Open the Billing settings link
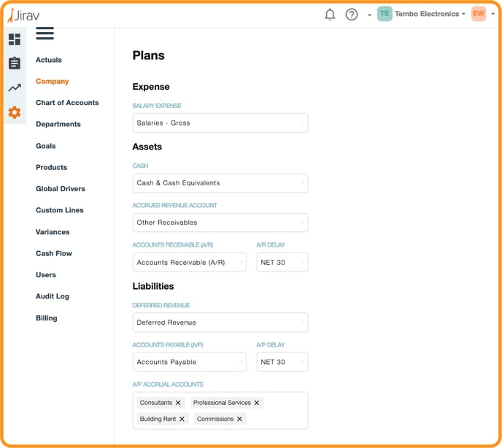 pyautogui.click(x=47, y=318)
